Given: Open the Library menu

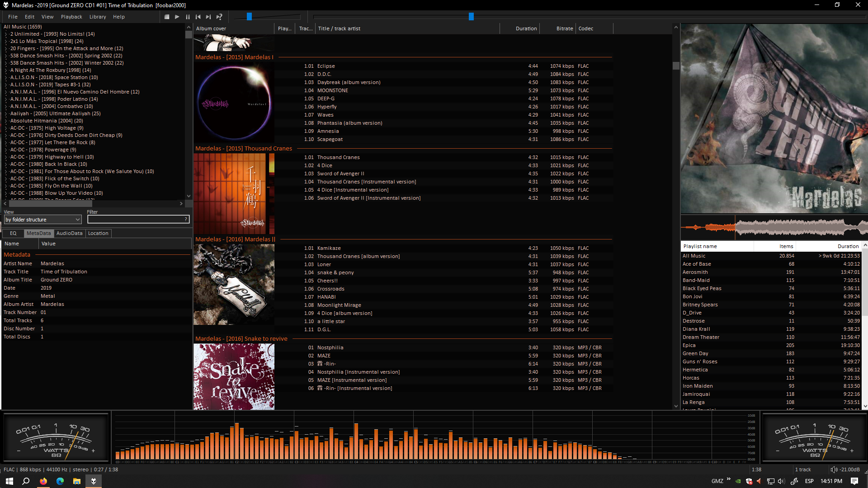Looking at the screenshot, I should pos(98,17).
